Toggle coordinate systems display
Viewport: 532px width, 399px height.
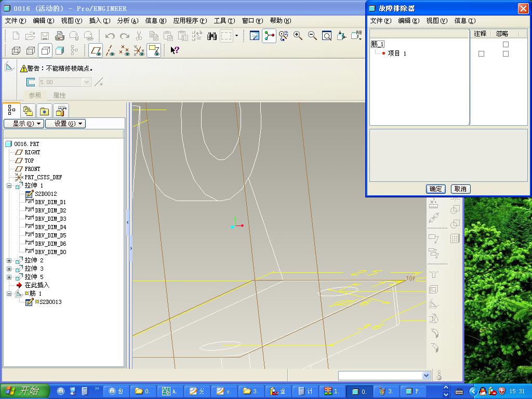[x=139, y=51]
